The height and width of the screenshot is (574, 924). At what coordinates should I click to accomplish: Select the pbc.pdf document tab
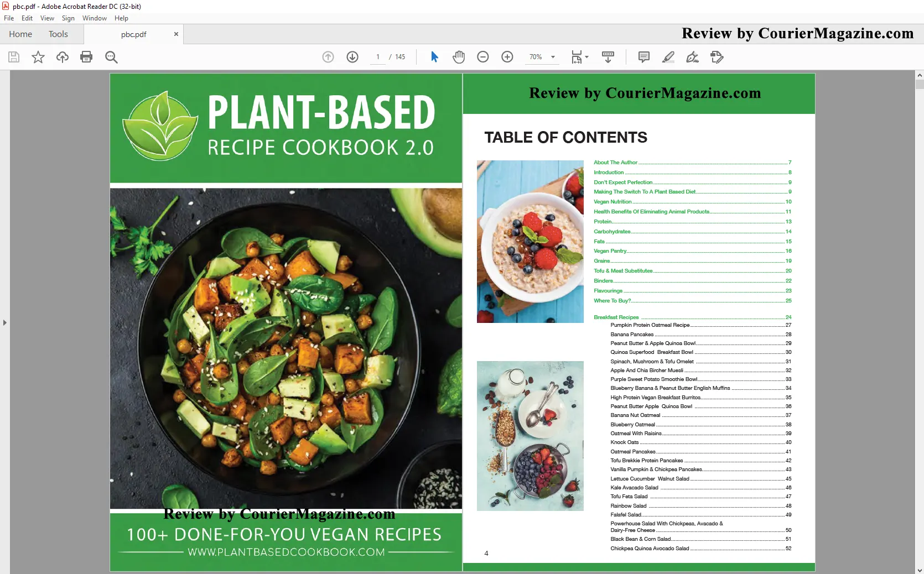pyautogui.click(x=133, y=34)
